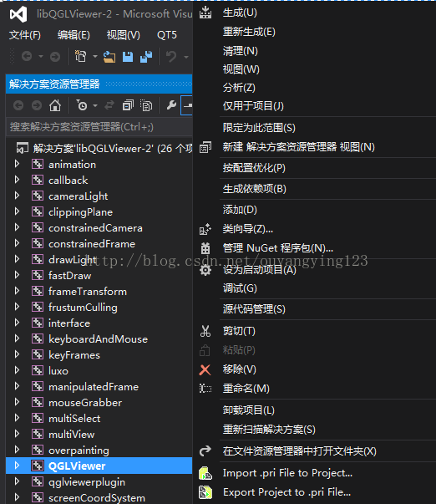436x504 pixels.
Task: Open dropdown next to New Project icon
Action: click(x=95, y=57)
